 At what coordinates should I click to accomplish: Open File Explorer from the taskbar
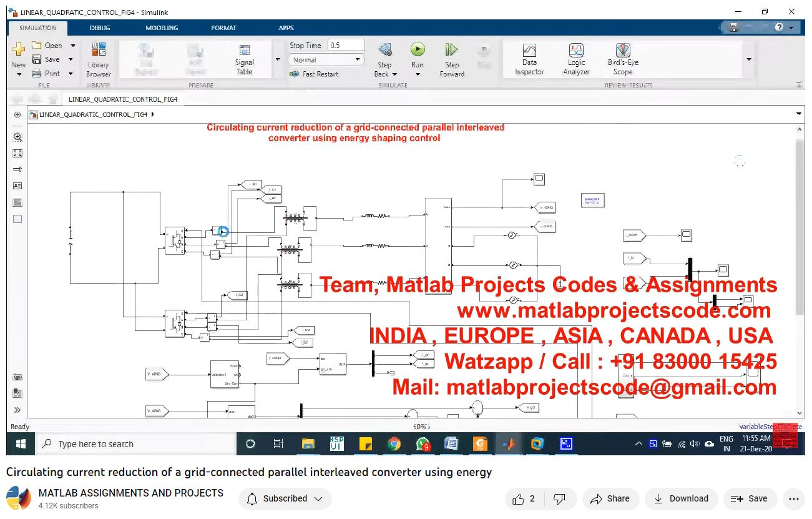click(308, 444)
